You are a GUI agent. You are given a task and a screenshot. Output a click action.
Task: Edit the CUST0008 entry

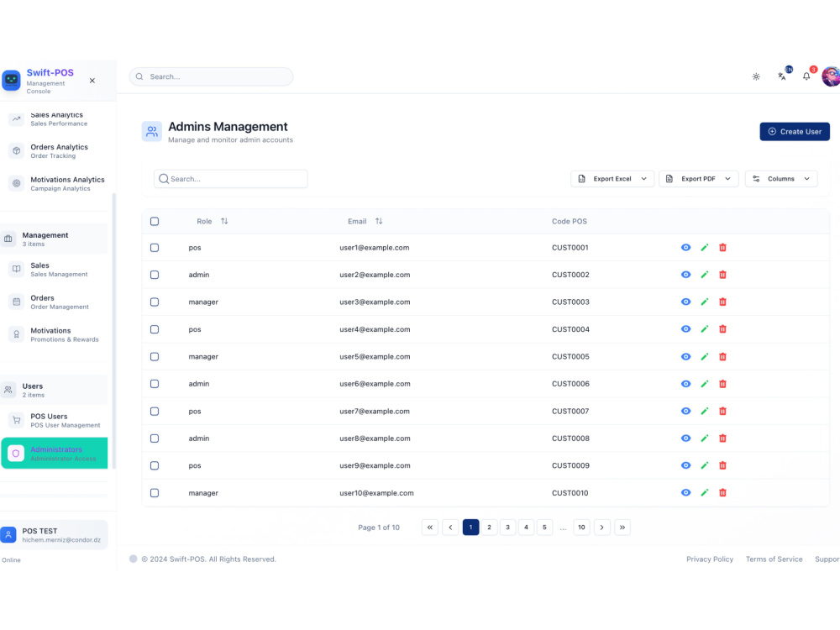tap(705, 438)
